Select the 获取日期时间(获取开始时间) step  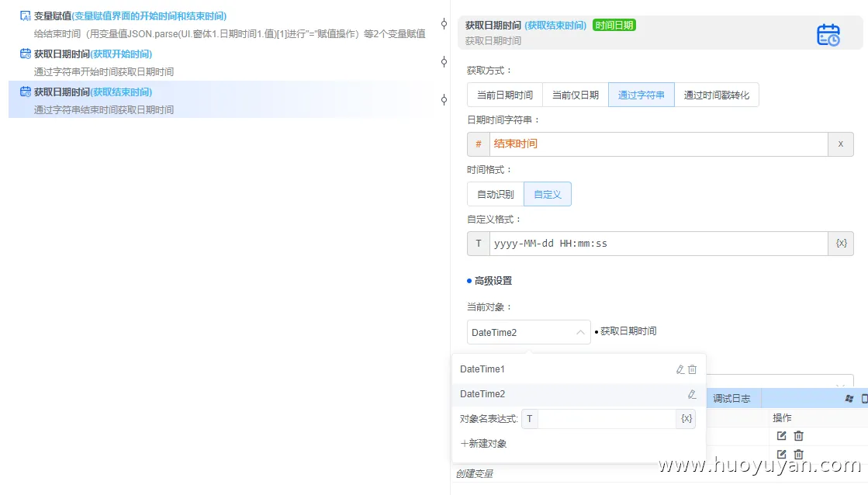click(223, 62)
